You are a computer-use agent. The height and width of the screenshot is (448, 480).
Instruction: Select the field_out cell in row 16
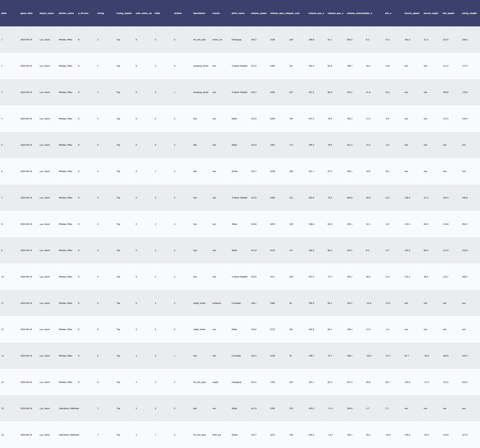[x=217, y=435]
